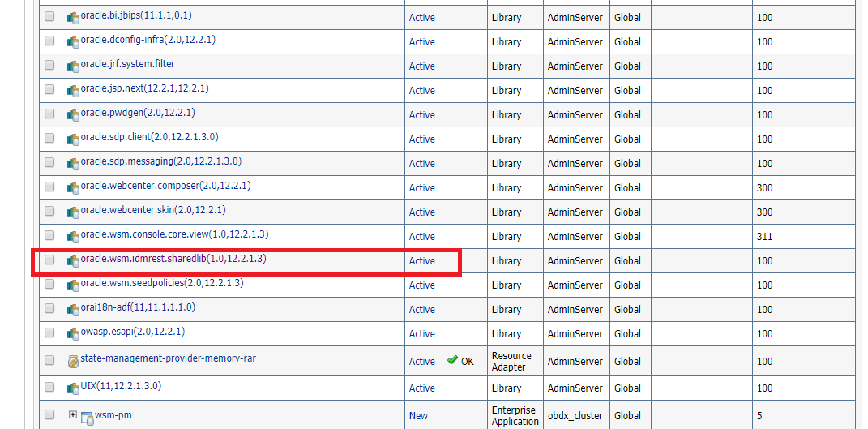Screen dimensions: 868x429
Task: Click icon beside oracle.wsm.console.core.view
Action: [73, 238]
